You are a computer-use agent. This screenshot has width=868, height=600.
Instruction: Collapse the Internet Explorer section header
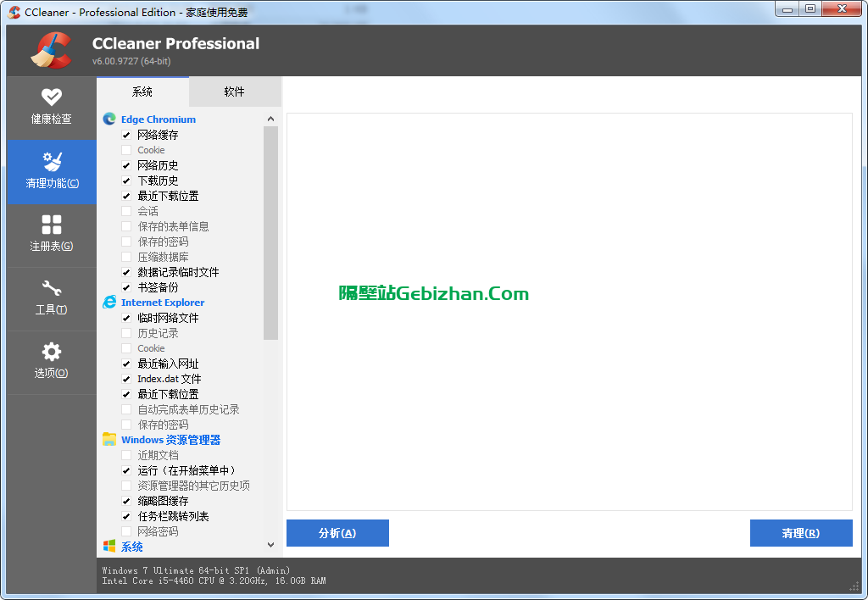pos(163,303)
